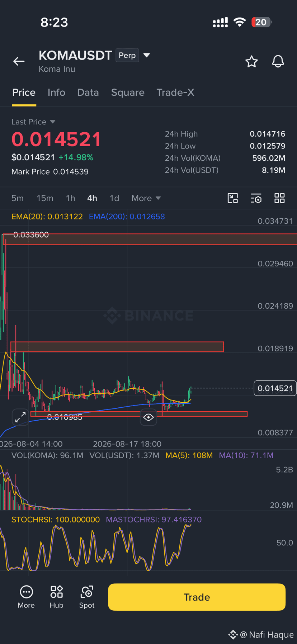Viewport: 297px width, 644px height.
Task: Tap the VOL(KOMA) volume label
Action: point(47,455)
